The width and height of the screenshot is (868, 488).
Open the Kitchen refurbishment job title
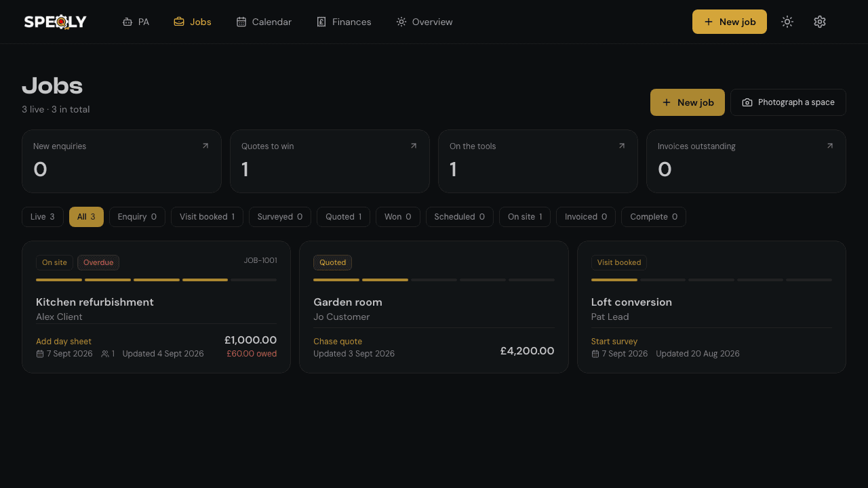95,302
